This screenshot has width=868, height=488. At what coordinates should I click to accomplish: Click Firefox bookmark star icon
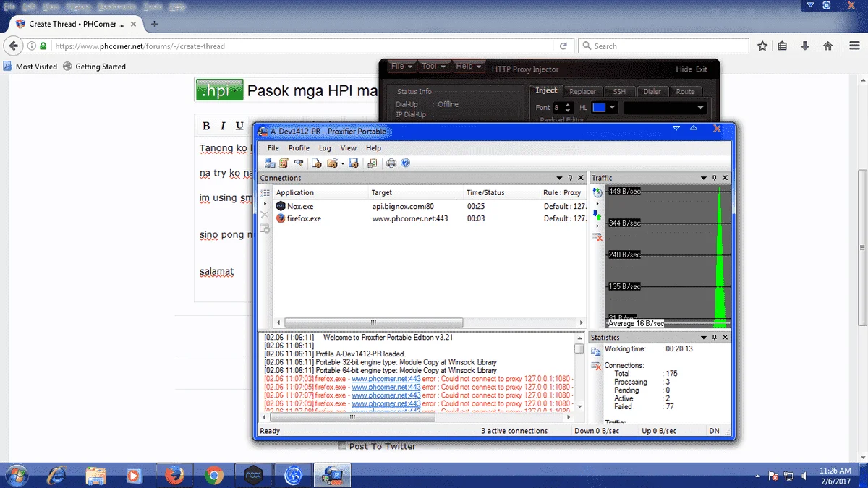pyautogui.click(x=762, y=46)
